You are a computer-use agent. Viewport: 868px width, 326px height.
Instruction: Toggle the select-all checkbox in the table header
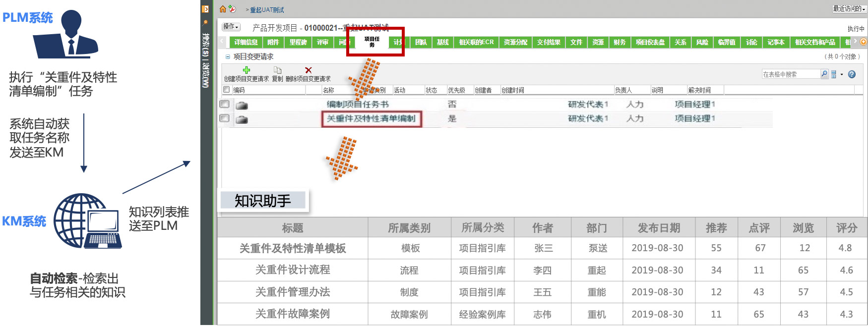pos(227,90)
